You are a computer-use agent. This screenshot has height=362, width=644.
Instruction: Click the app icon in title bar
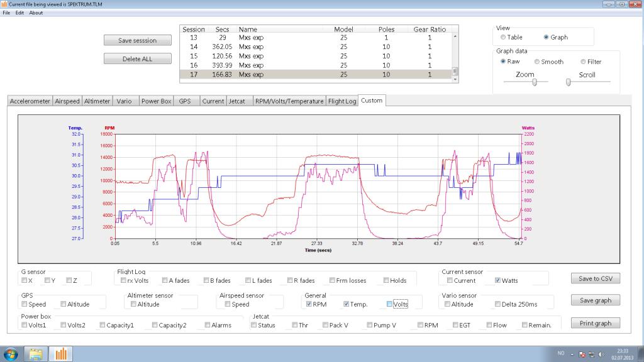4,4
